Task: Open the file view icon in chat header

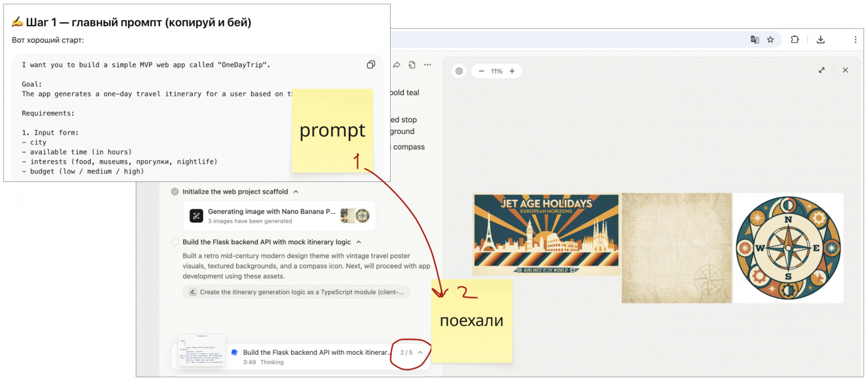Action: pyautogui.click(x=412, y=65)
